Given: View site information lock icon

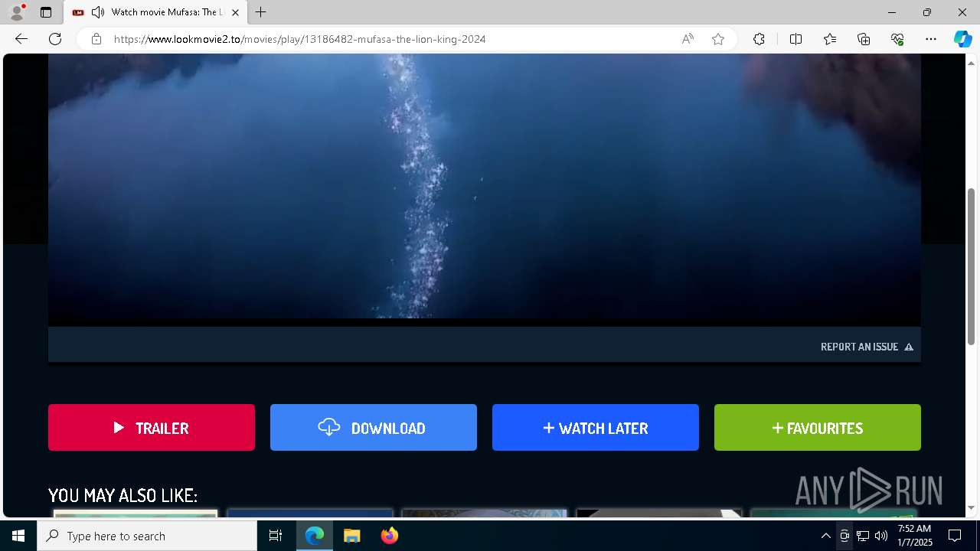Looking at the screenshot, I should click(x=96, y=39).
